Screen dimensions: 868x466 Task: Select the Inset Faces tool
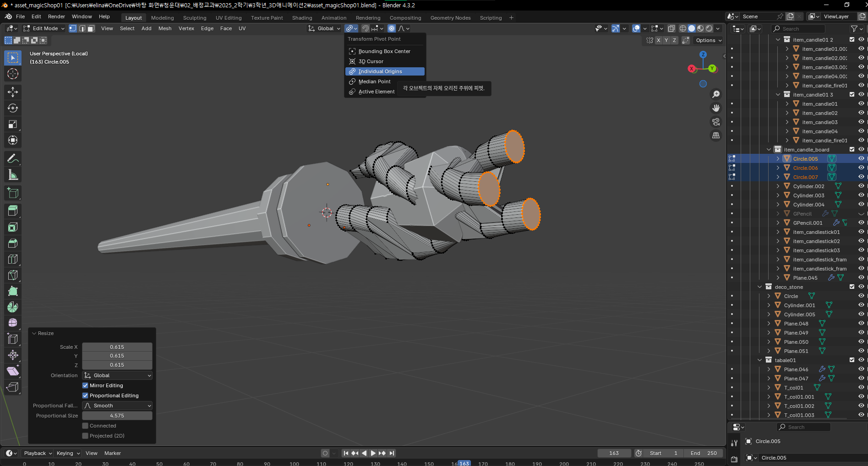coord(13,227)
